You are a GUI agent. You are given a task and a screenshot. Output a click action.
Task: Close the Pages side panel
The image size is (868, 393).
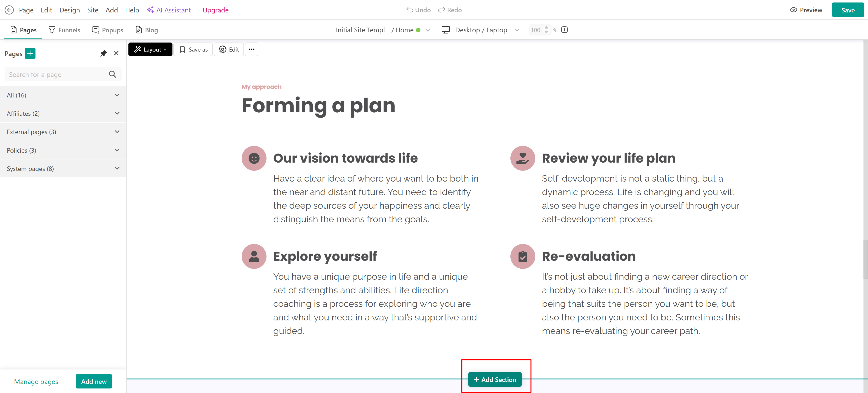point(116,53)
